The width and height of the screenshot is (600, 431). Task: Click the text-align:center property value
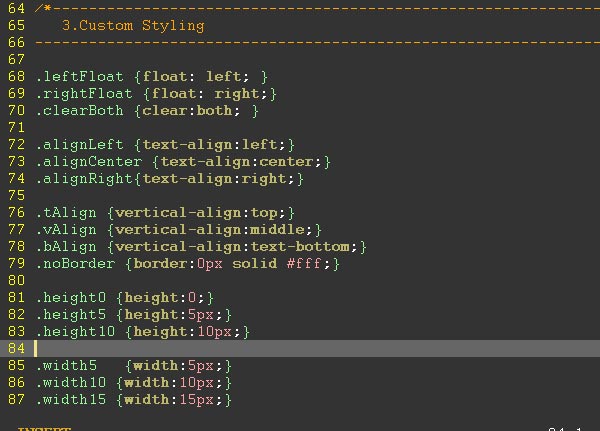tap(241, 162)
